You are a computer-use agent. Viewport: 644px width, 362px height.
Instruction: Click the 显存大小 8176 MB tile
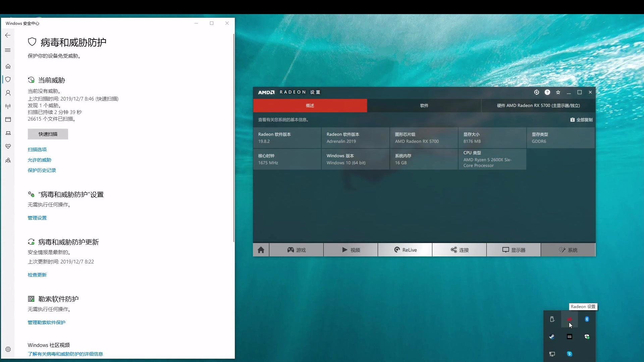pos(492,138)
